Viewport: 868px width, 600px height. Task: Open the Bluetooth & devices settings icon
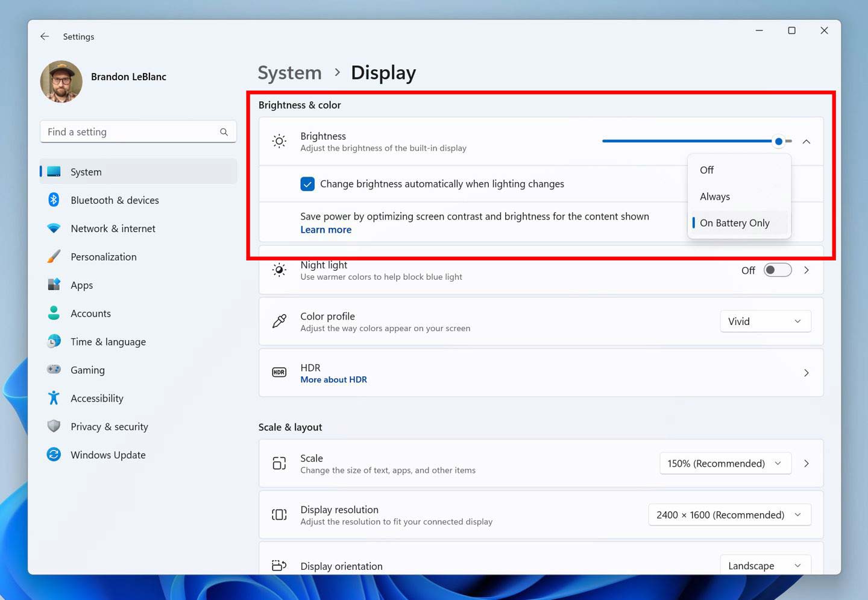point(54,200)
